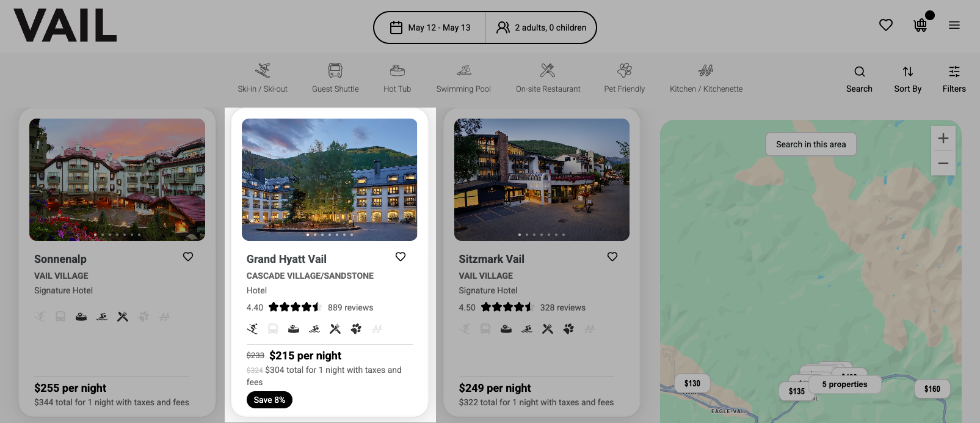Viewport: 980px width, 423px height.
Task: Open the Filters panel
Action: [954, 79]
